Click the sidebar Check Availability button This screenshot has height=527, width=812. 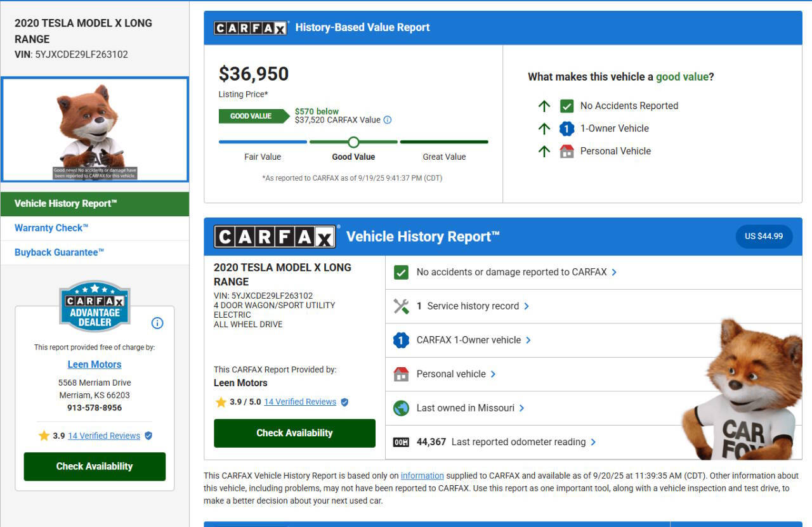coord(95,466)
